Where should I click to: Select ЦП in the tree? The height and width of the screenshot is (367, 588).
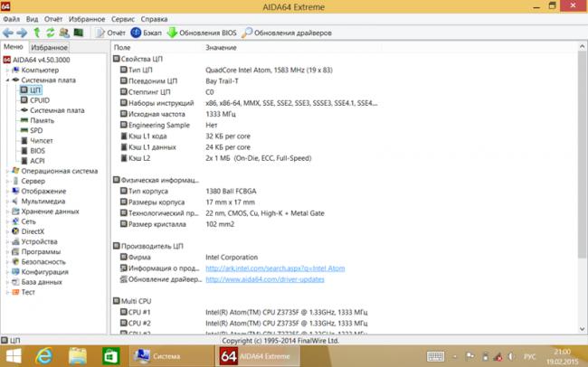coord(31,90)
